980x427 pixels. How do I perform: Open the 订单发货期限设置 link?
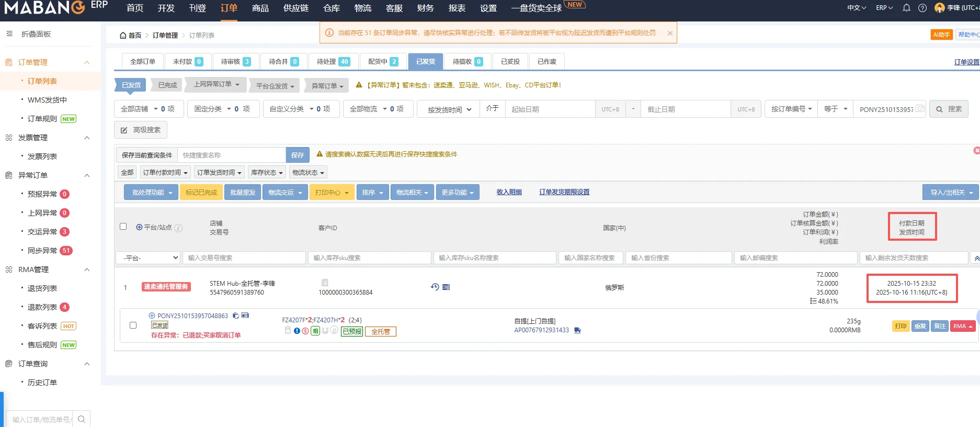(x=564, y=192)
